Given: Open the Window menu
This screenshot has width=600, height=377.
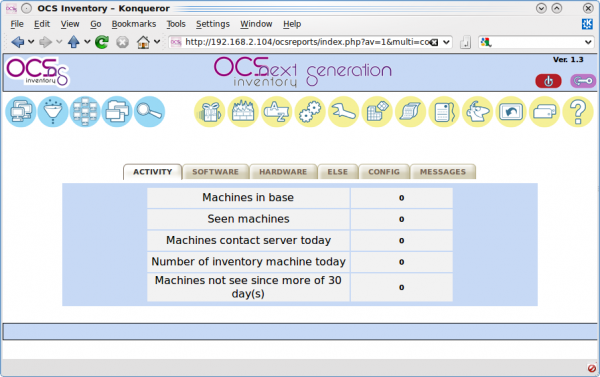Looking at the screenshot, I should [256, 24].
